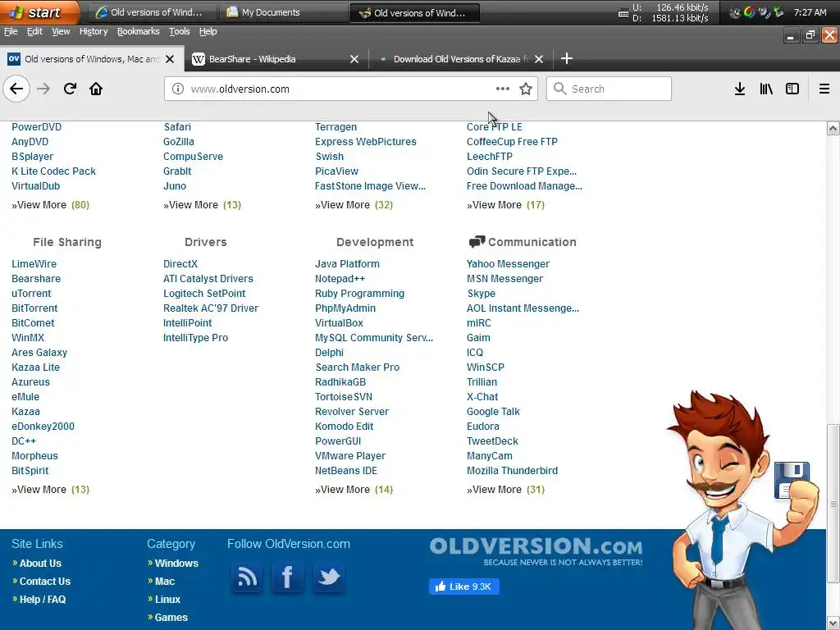Switch to BearShare - Wikipedia tab

tap(276, 59)
